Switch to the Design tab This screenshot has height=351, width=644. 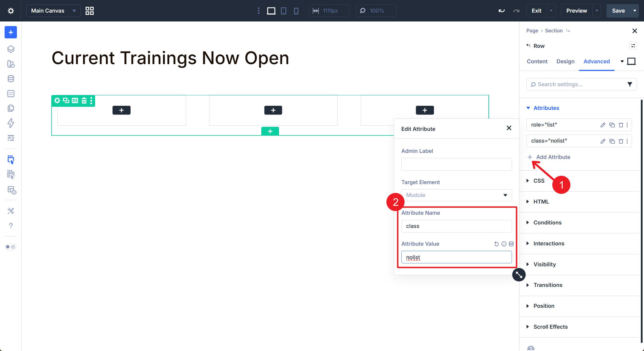(x=565, y=61)
